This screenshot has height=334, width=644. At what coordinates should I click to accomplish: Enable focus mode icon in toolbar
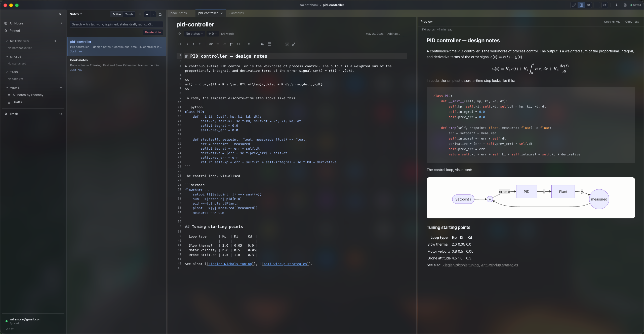[287, 44]
